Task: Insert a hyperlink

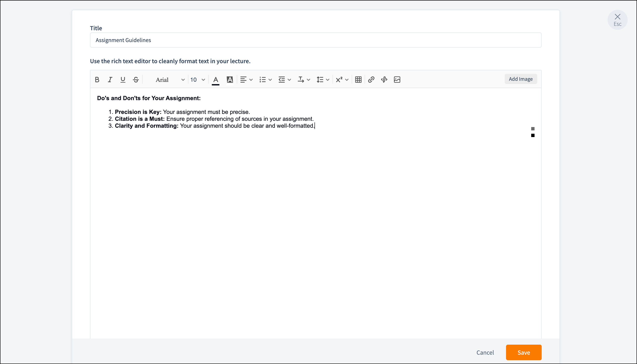Action: coord(371,80)
